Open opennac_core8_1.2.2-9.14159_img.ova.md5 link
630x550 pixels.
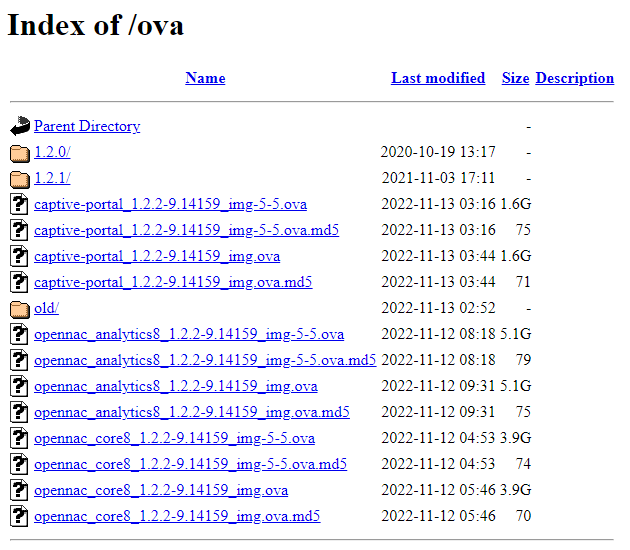click(x=177, y=516)
